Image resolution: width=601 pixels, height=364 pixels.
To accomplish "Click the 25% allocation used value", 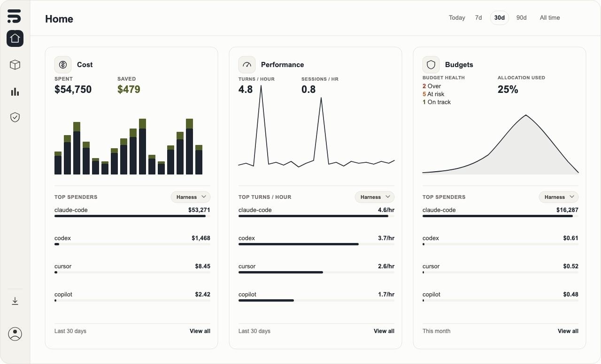I will pos(508,90).
